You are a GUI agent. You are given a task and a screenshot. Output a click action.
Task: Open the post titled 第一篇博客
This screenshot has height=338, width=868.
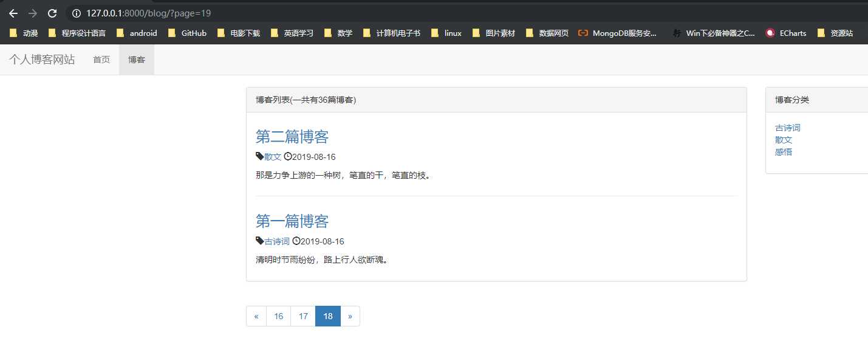click(292, 221)
